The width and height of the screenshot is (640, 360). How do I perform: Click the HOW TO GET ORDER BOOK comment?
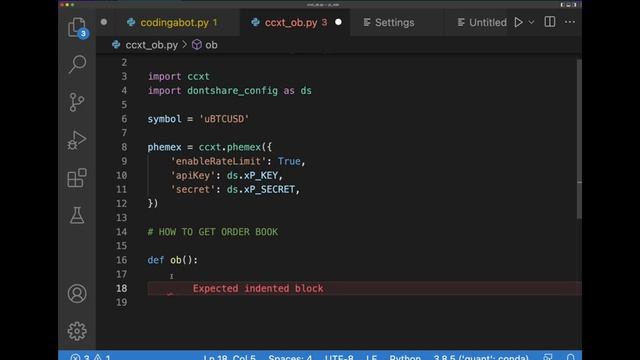point(213,232)
